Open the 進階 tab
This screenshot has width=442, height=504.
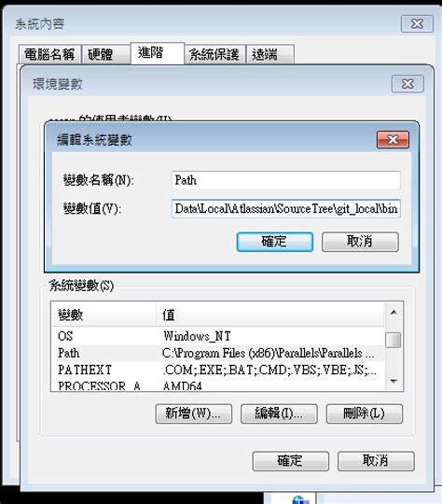coord(157,53)
